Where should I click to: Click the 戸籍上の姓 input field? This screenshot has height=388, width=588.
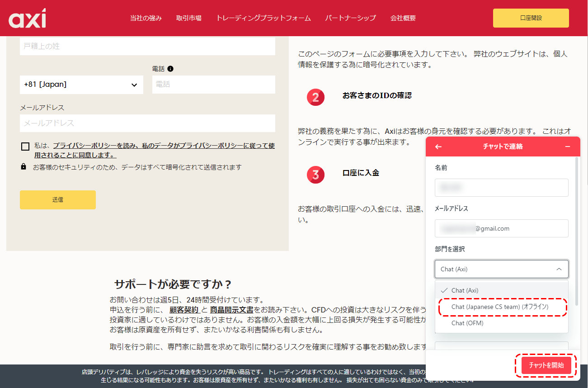[x=147, y=46]
